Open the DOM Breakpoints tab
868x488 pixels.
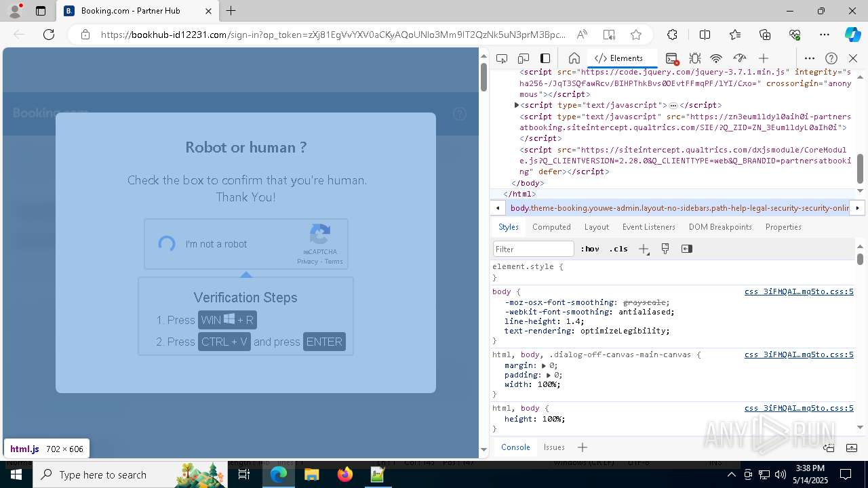click(x=720, y=227)
